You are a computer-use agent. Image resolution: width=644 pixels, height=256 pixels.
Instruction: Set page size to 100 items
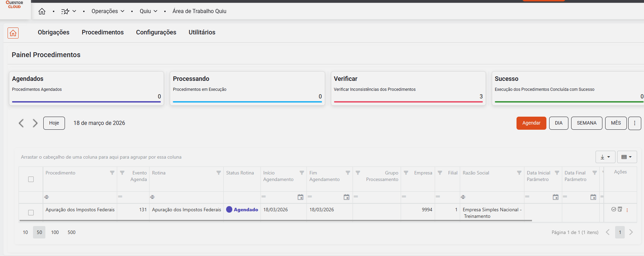click(55, 232)
